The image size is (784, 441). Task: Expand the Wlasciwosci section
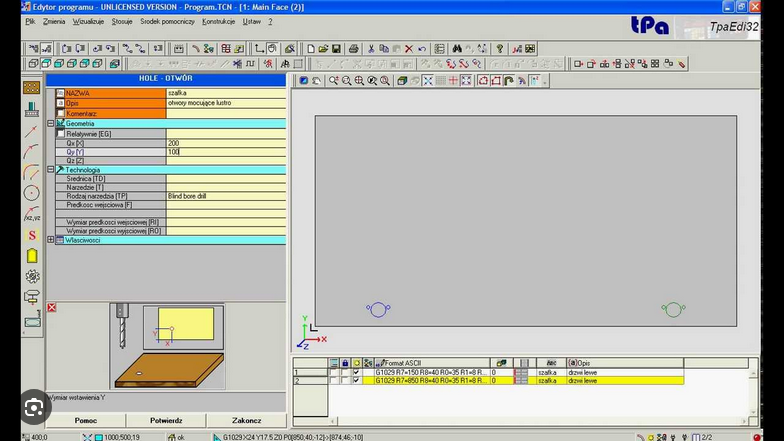coord(50,240)
